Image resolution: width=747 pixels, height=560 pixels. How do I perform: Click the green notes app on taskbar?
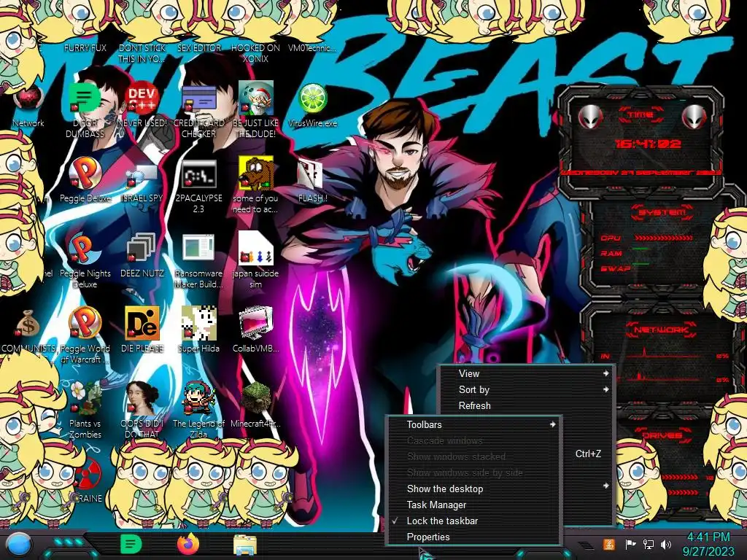coord(131,544)
